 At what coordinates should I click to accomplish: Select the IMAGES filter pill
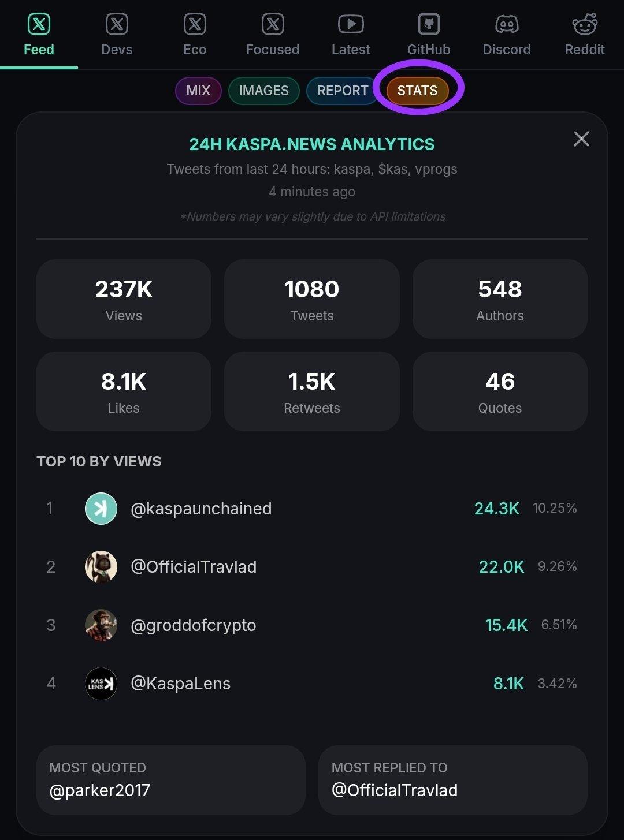point(263,91)
